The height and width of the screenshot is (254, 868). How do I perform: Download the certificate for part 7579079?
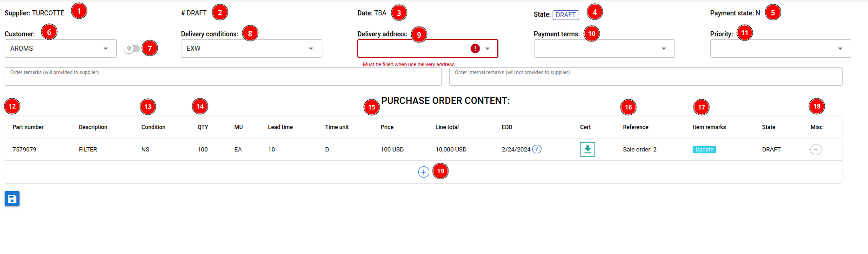[587, 149]
